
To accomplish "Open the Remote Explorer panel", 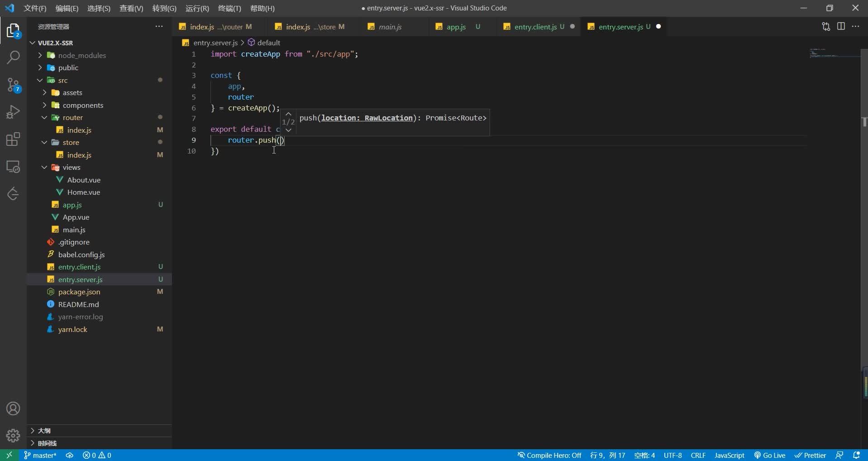I will 13,167.
